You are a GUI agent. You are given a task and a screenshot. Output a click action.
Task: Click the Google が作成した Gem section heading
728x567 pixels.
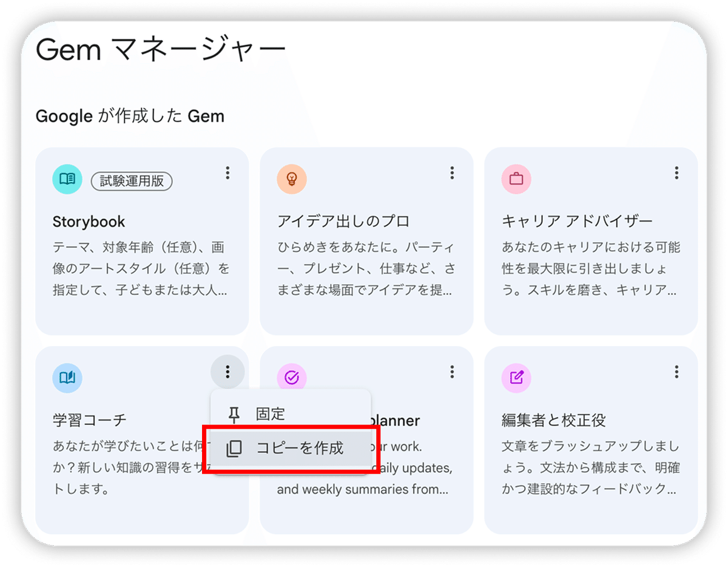pos(130,116)
